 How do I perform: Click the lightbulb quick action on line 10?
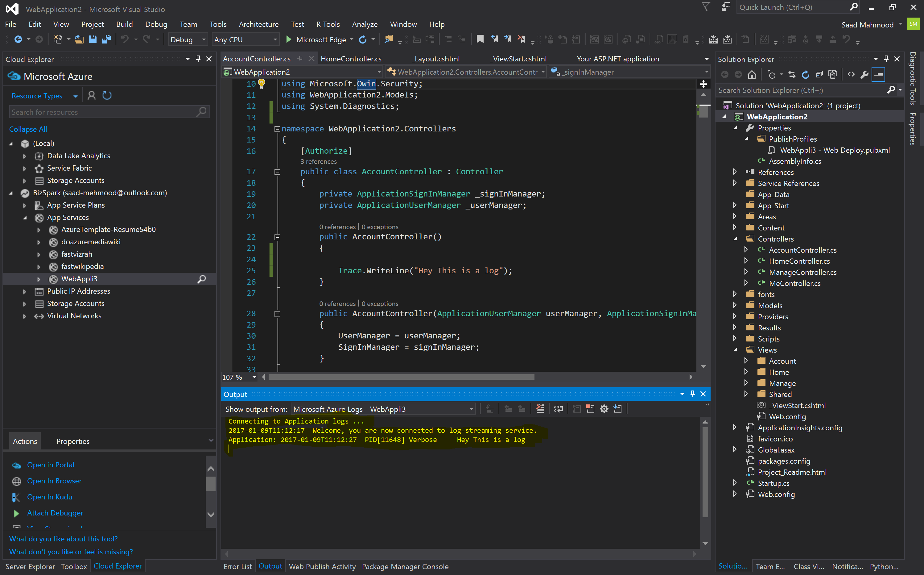coord(262,83)
